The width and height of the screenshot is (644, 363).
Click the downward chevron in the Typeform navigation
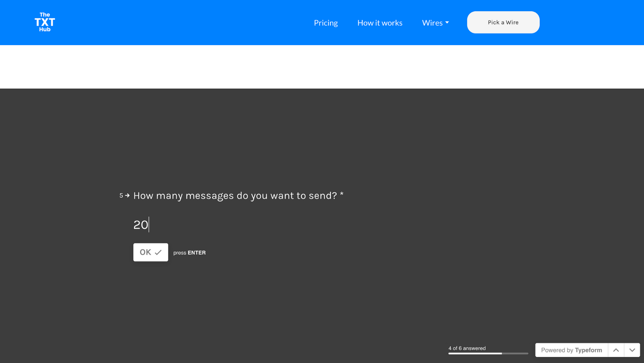point(632,350)
